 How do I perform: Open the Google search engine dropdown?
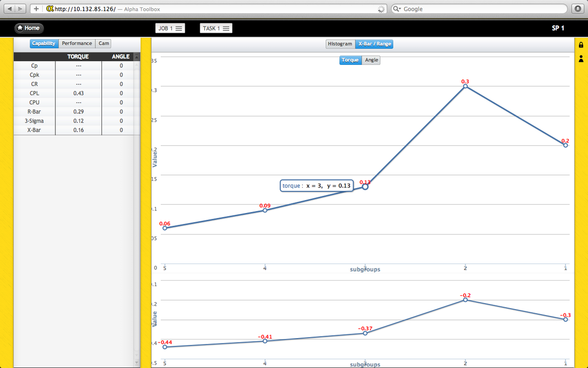(x=396, y=9)
